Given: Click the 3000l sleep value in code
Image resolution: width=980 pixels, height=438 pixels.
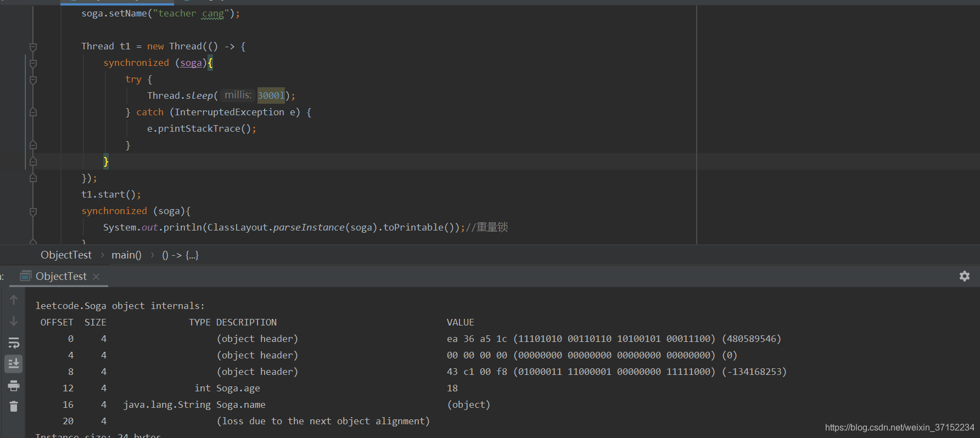Looking at the screenshot, I should [271, 96].
